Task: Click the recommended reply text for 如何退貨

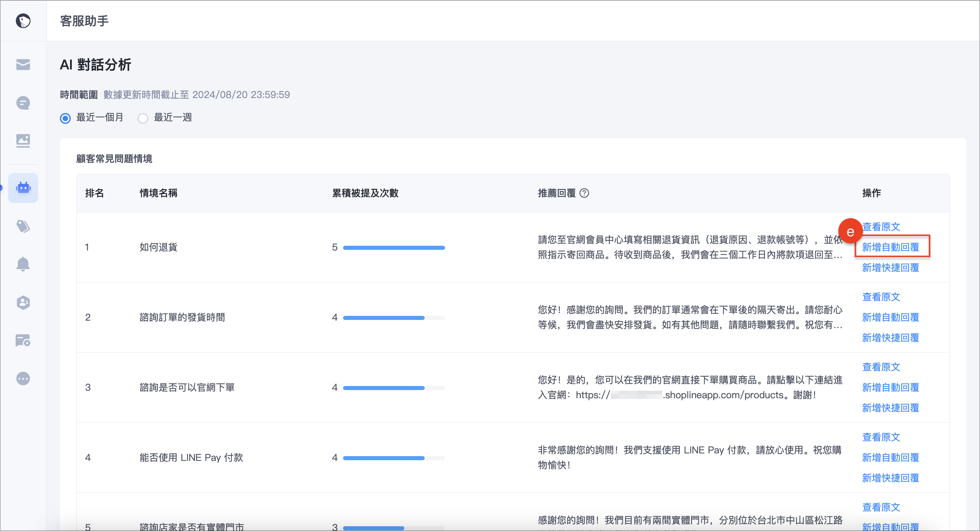Action: [x=690, y=247]
